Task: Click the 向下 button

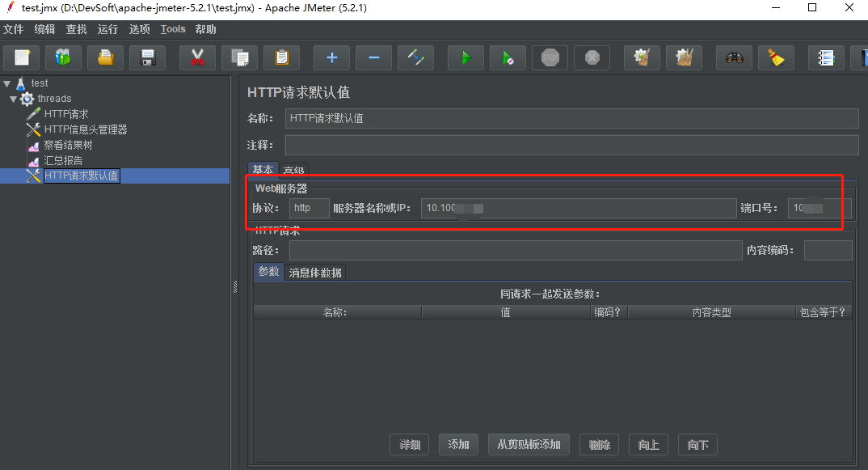Action: 697,444
